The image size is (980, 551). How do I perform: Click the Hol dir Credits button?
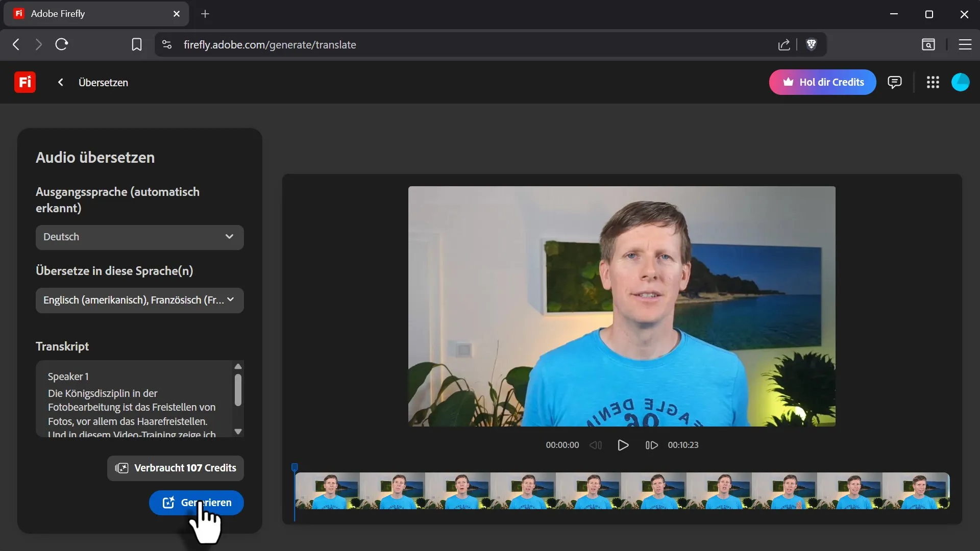[x=822, y=82]
